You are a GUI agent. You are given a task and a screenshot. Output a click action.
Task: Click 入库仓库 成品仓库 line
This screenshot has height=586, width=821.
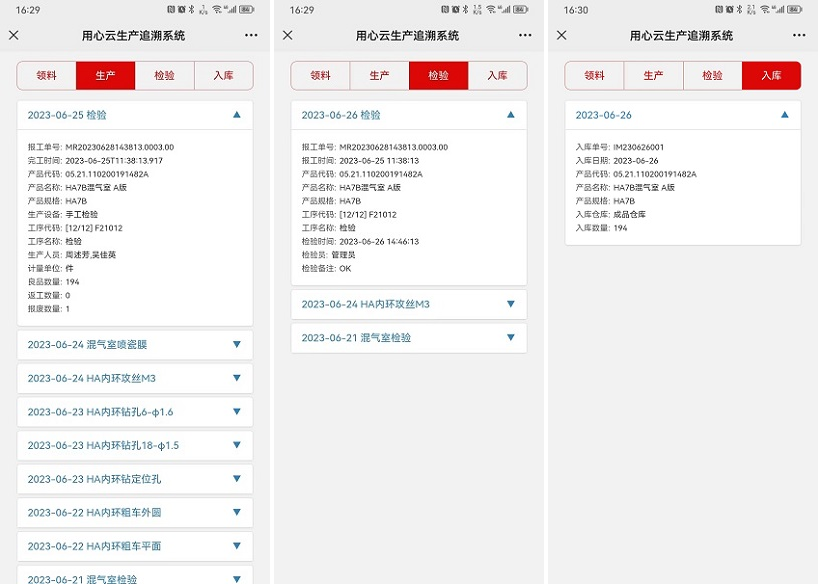point(611,214)
